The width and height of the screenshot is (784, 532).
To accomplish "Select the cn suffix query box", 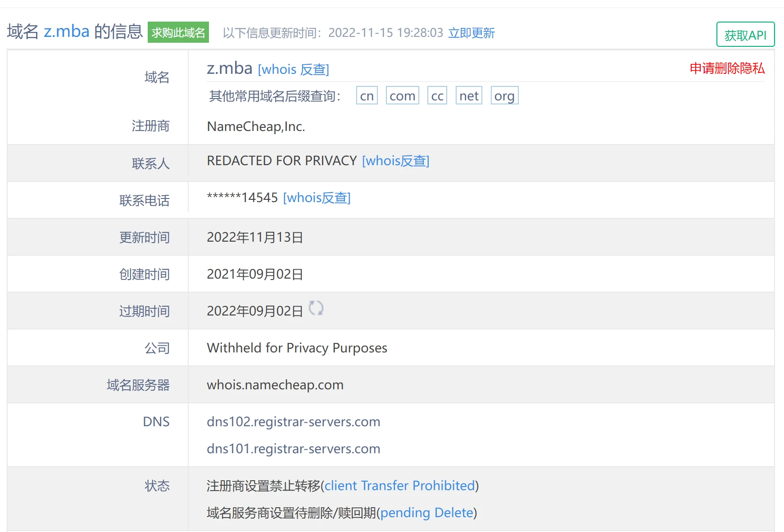I will (367, 96).
